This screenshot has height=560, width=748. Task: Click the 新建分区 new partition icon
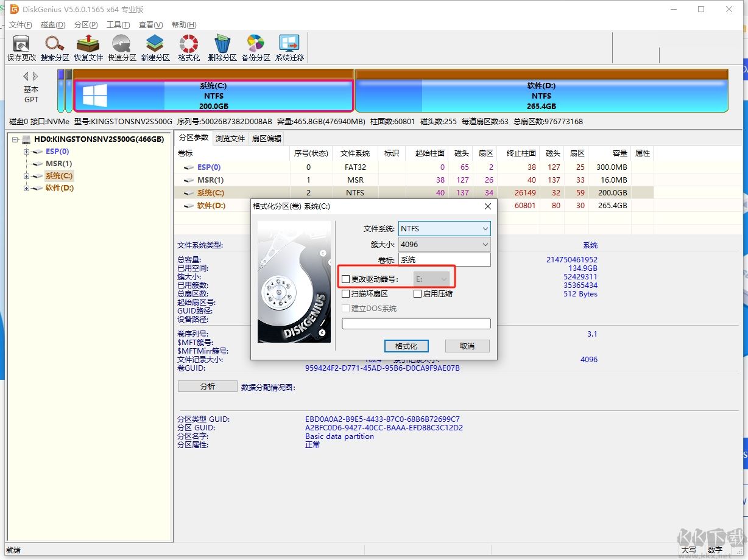[x=155, y=48]
